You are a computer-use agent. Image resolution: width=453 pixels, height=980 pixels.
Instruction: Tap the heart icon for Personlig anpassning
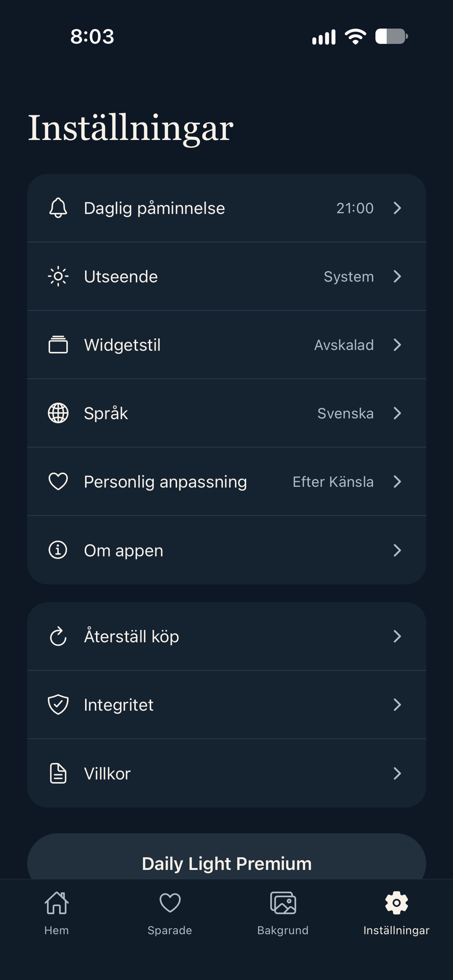[58, 481]
